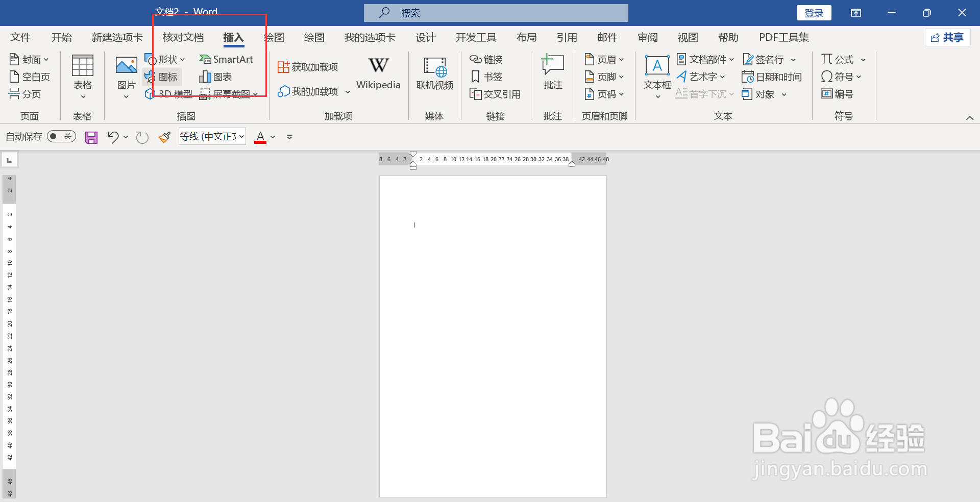Screen dimensions: 980x502
Task: Open the PDF工具集 tab
Action: coord(783,37)
